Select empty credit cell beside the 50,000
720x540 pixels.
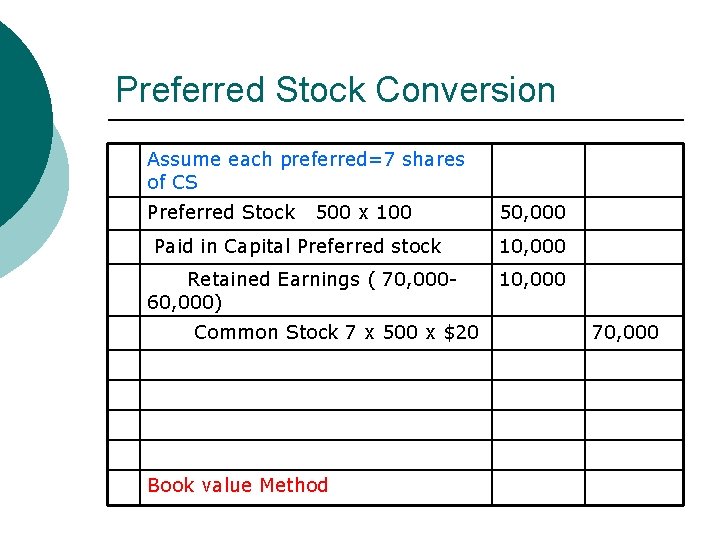[633, 212]
